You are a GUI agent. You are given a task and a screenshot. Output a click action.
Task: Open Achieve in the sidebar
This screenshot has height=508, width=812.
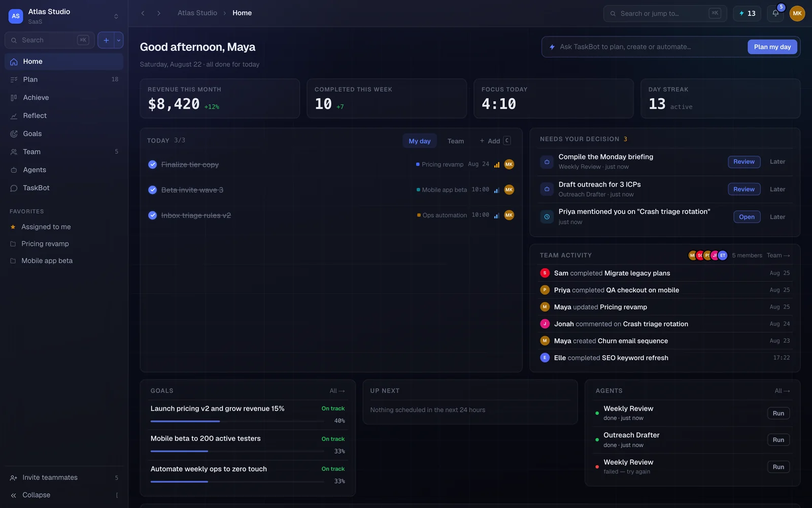[64, 98]
